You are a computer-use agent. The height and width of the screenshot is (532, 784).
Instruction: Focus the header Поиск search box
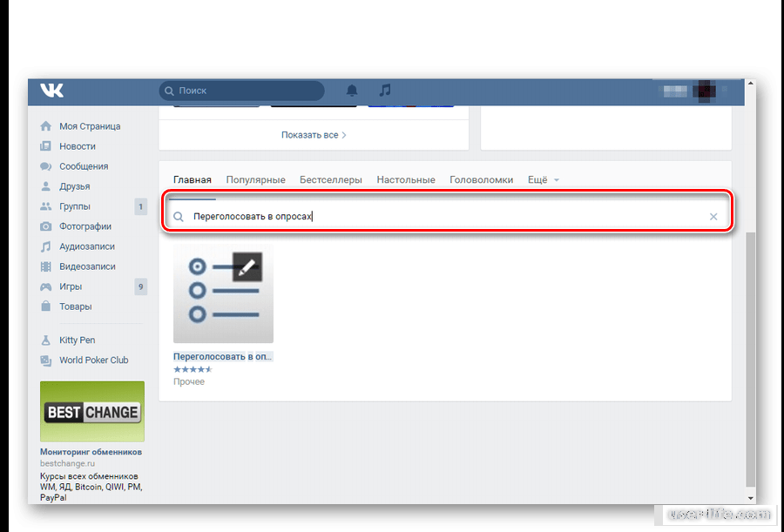point(241,91)
